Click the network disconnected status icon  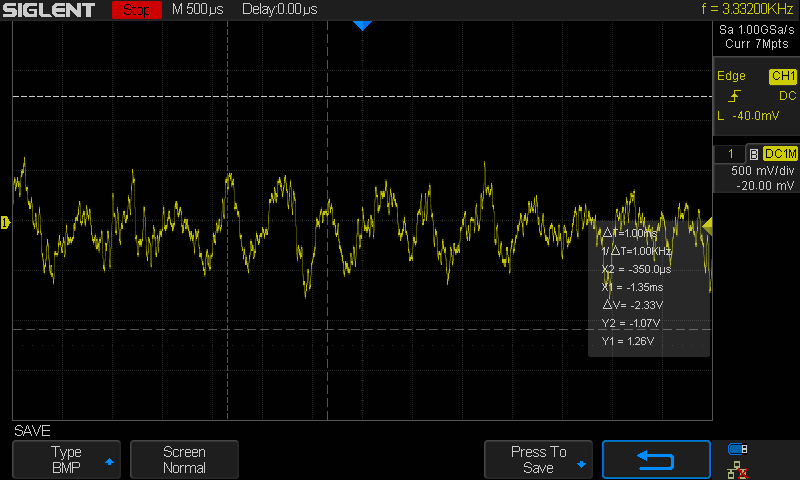click(x=737, y=470)
